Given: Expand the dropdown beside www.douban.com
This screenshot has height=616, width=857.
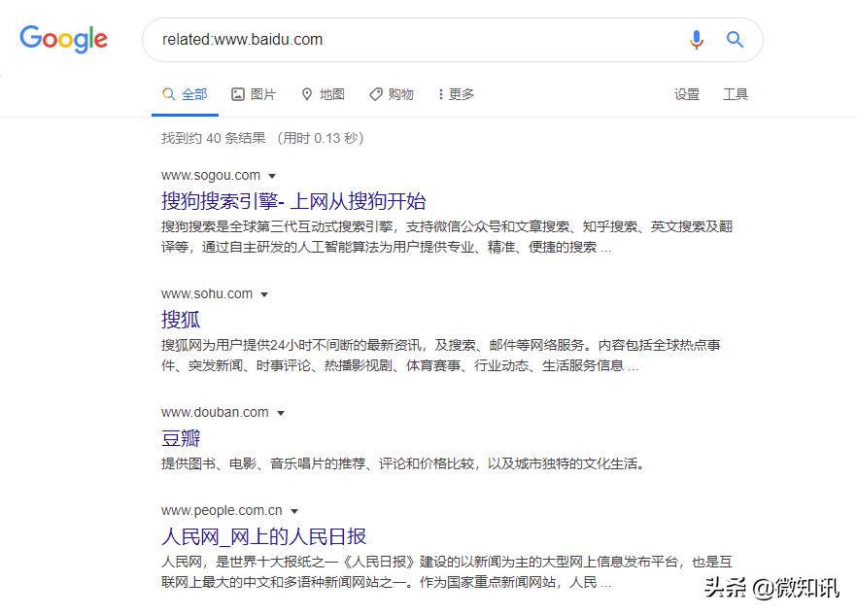Looking at the screenshot, I should tap(281, 412).
